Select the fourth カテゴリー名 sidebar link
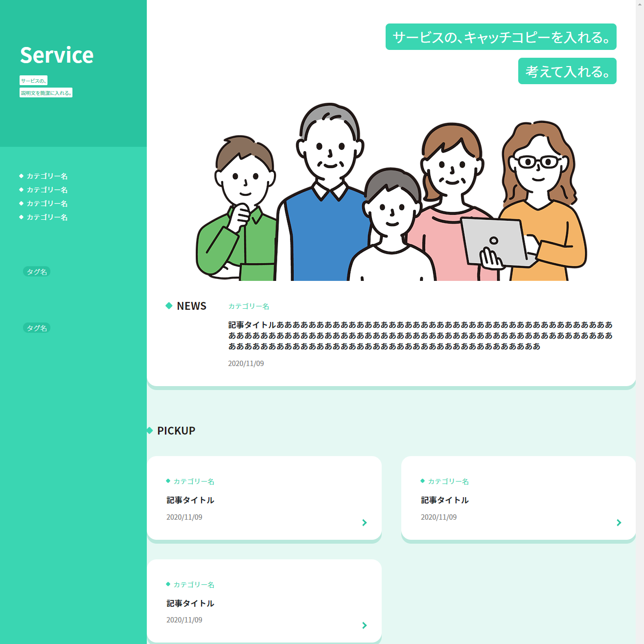This screenshot has width=644, height=644. tap(47, 217)
